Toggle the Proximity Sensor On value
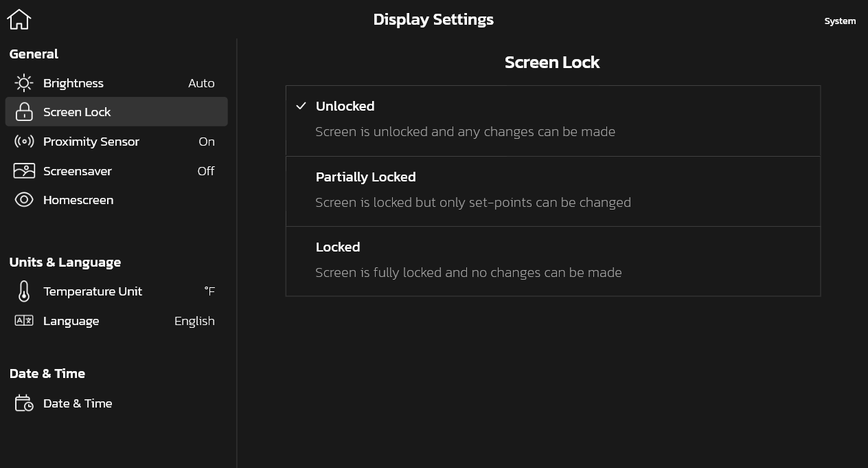 point(207,142)
